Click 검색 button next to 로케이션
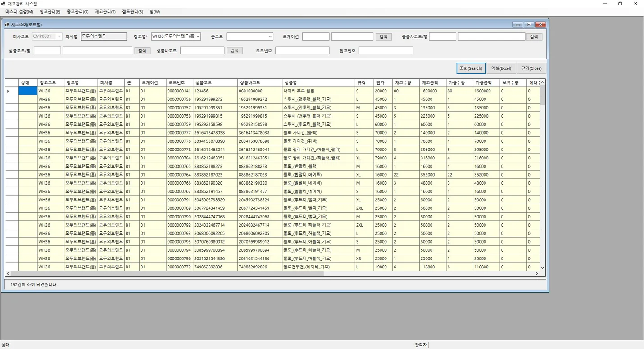This screenshot has width=644, height=349. [x=383, y=37]
